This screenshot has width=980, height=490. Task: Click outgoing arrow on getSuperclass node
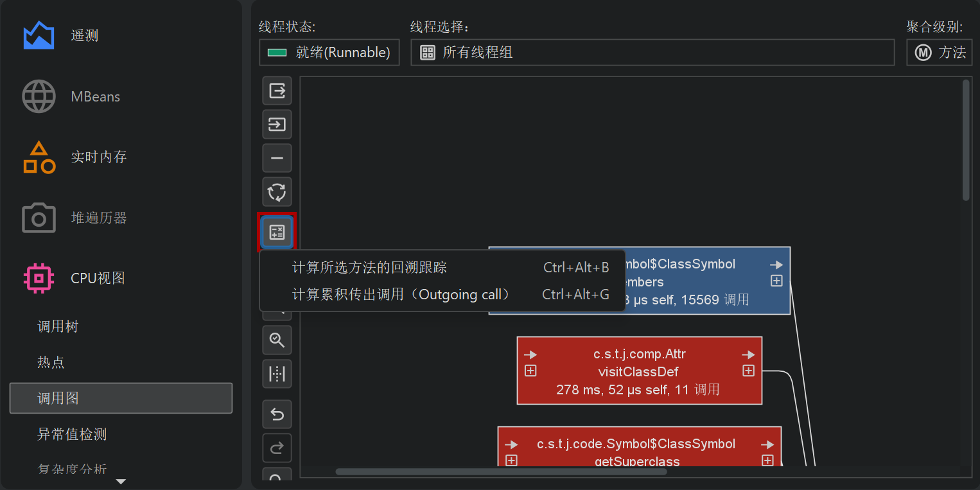click(767, 444)
